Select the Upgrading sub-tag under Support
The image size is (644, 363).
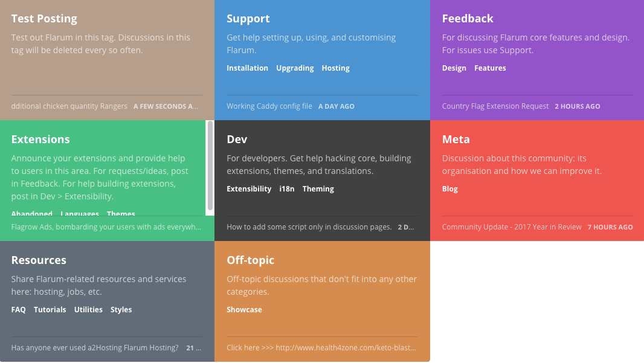[295, 68]
